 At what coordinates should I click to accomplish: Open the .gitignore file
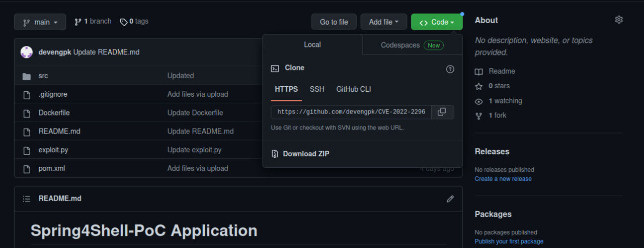pyautogui.click(x=53, y=94)
